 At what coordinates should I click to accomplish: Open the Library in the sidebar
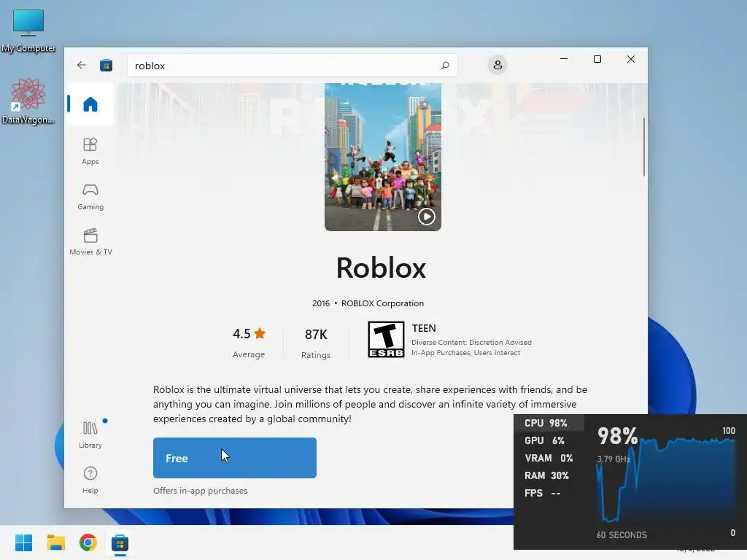tap(90, 435)
